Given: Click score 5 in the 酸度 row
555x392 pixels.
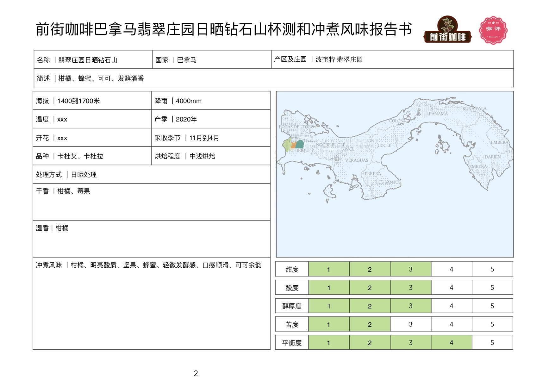Looking at the screenshot, I should coord(492,288).
